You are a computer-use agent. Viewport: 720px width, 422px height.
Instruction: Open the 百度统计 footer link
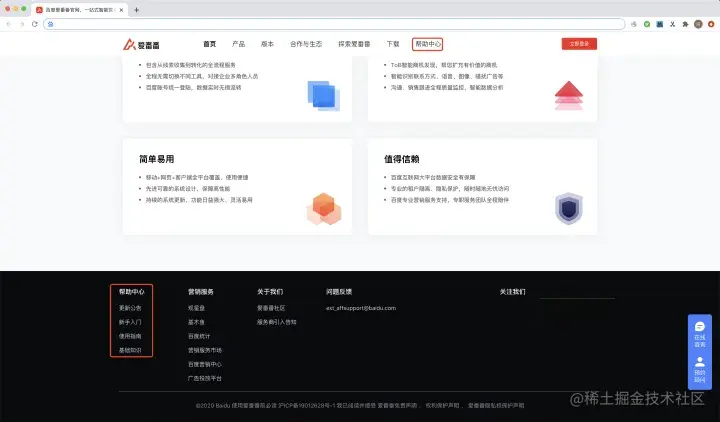click(x=199, y=336)
